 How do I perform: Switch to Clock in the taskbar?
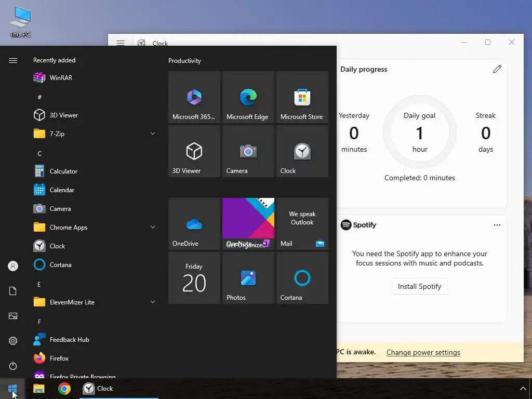[119, 389]
